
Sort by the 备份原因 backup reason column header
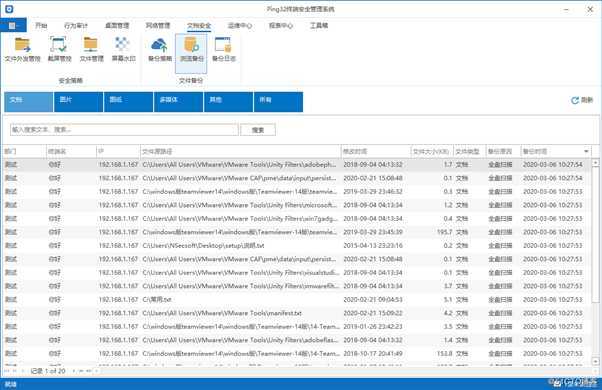[x=503, y=151]
